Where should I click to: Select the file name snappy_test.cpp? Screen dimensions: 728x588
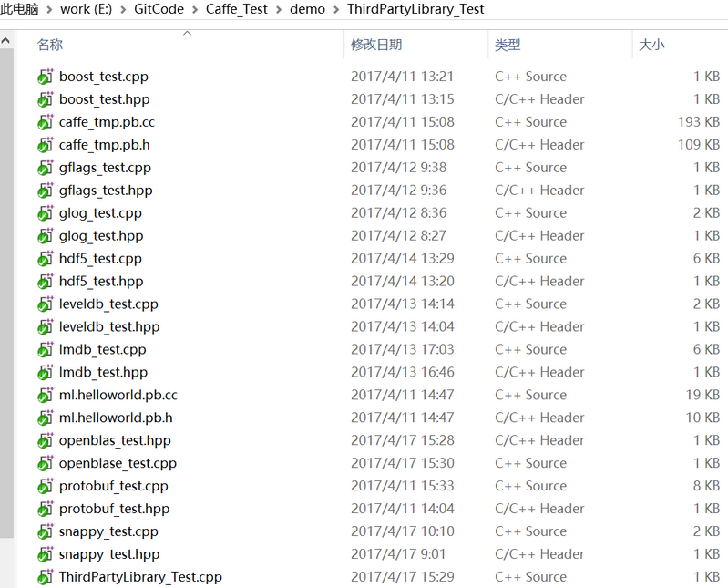point(108,531)
